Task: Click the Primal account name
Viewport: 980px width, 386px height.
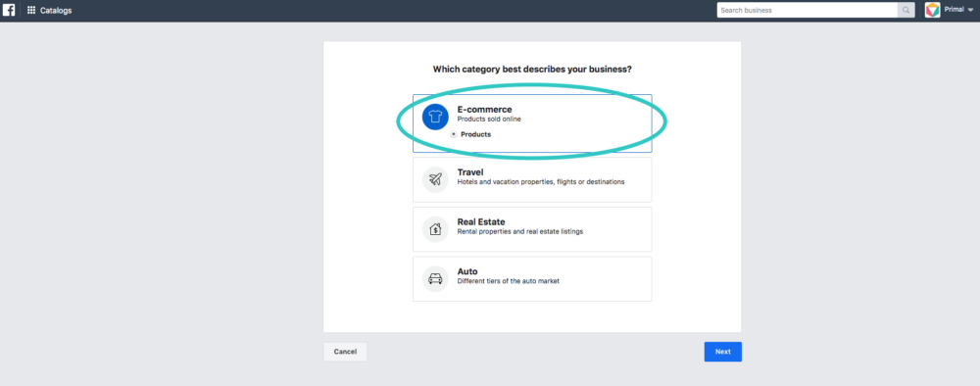Action: click(x=954, y=10)
